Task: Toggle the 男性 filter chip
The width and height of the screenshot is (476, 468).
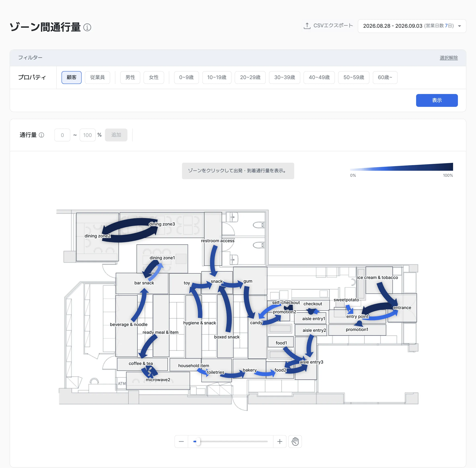Action: coord(130,77)
